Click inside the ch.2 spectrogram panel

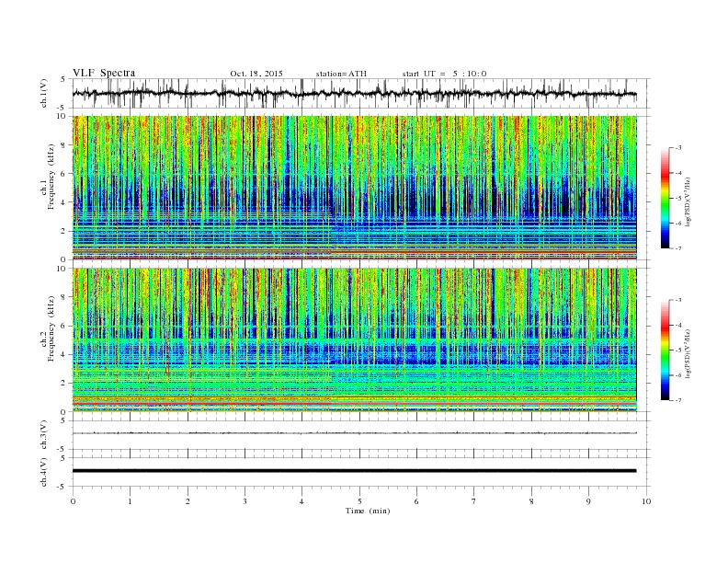pos(354,340)
